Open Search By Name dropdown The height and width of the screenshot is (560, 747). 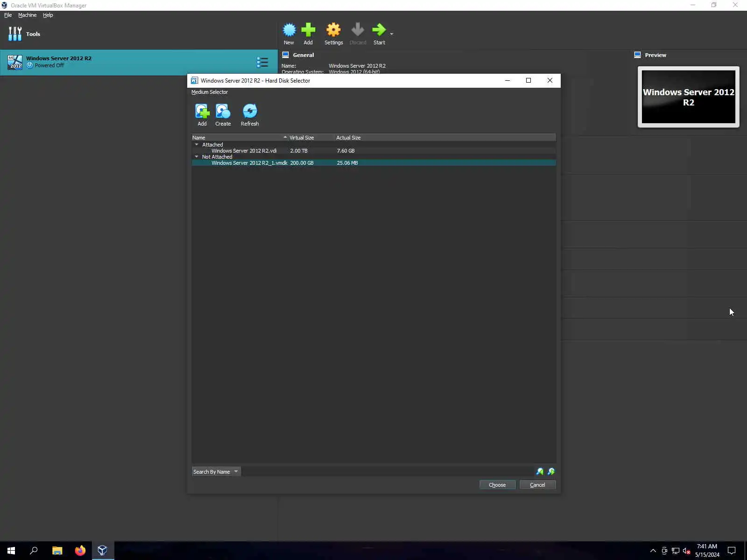pos(216,471)
